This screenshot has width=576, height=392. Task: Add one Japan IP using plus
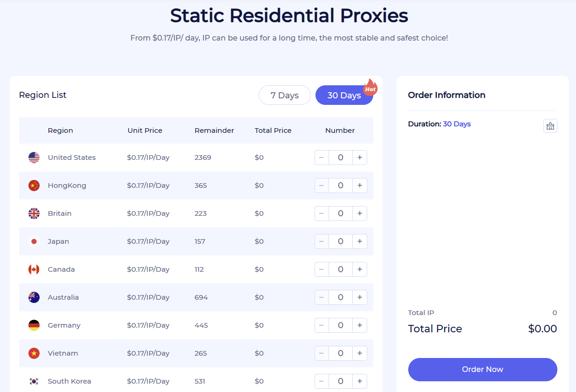pos(360,241)
